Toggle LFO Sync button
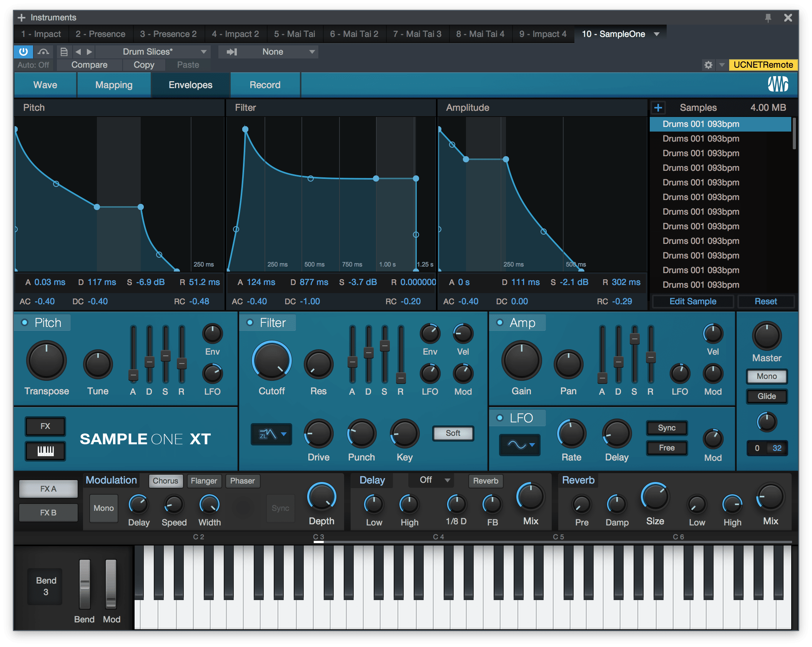Image resolution: width=812 pixels, height=647 pixels. coord(667,428)
